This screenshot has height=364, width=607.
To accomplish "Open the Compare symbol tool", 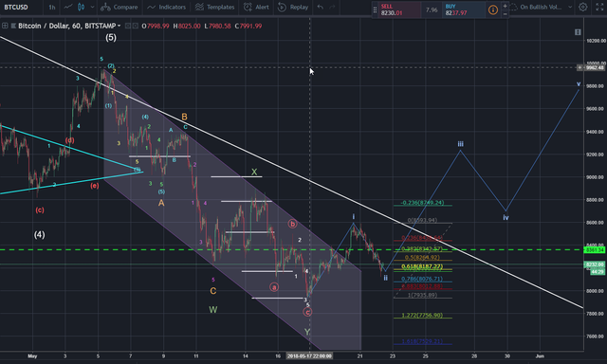I will coord(120,7).
